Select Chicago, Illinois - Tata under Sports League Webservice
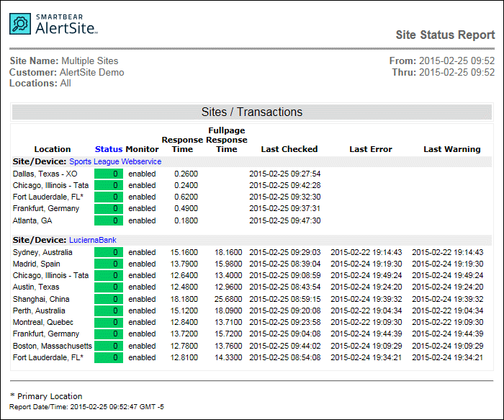 [x=50, y=185]
